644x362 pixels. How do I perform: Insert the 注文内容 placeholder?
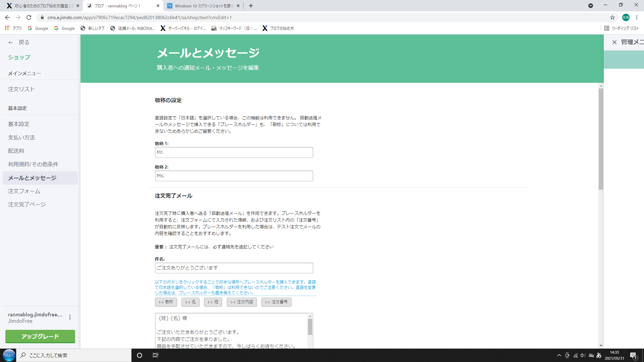click(x=242, y=302)
